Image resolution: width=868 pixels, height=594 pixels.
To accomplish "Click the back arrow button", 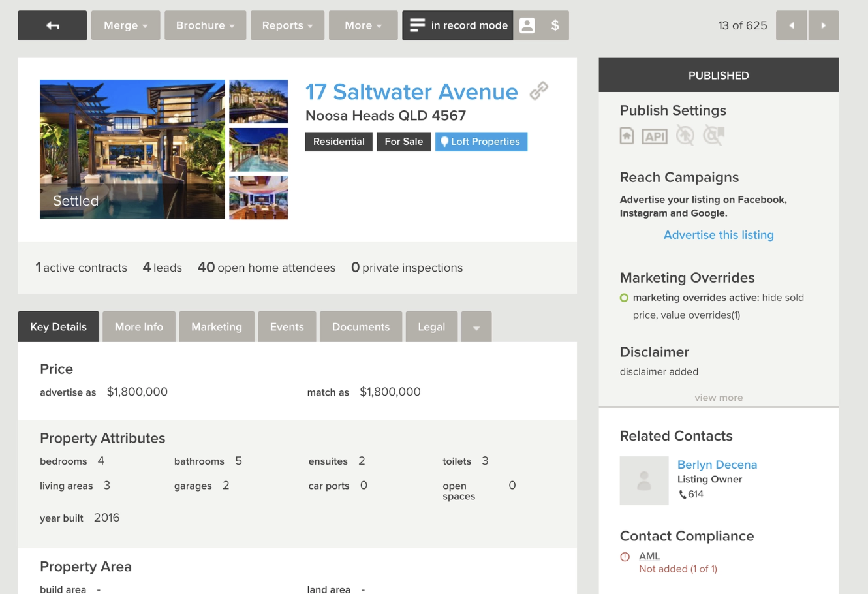I will pyautogui.click(x=52, y=25).
